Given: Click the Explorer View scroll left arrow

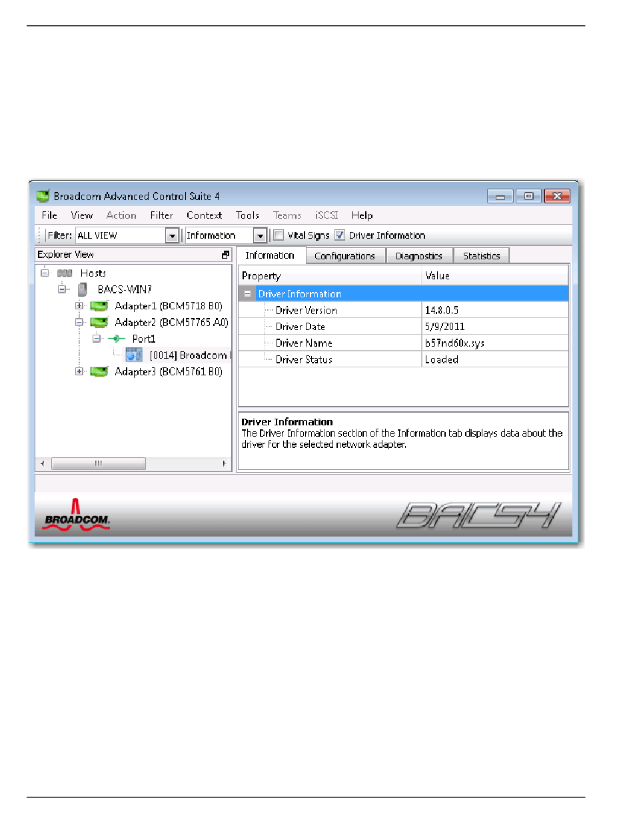Looking at the screenshot, I should pyautogui.click(x=43, y=463).
